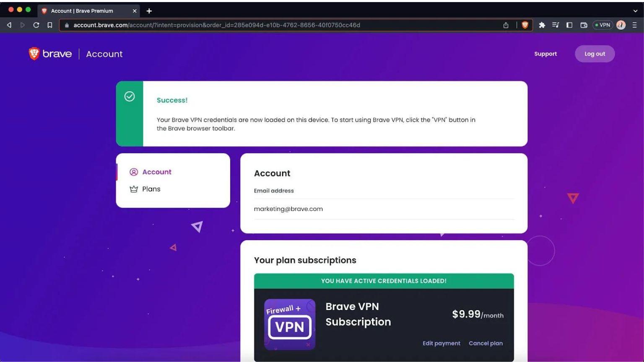Screen dimensions: 644x362
Task: Toggle the VPN button in toolbar
Action: click(x=602, y=25)
